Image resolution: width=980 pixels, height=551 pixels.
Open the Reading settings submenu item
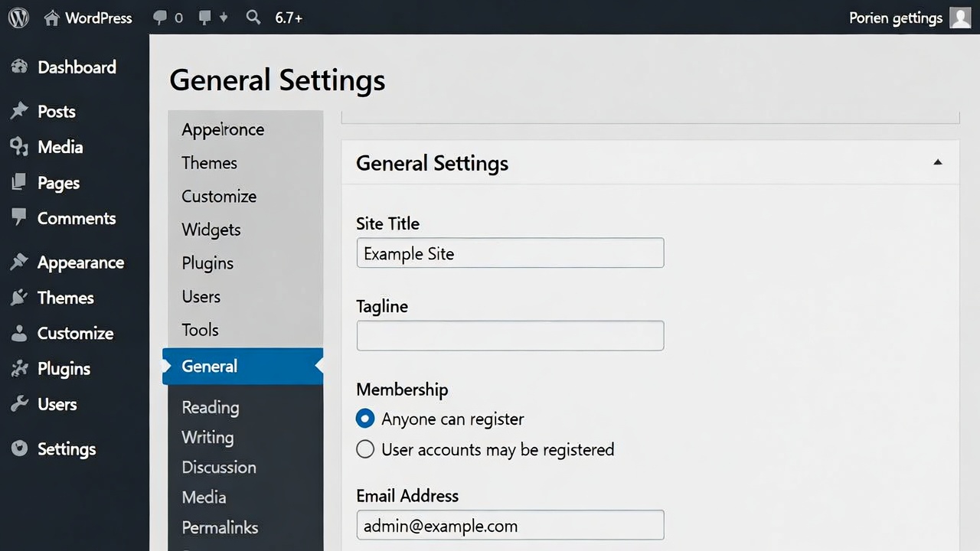click(211, 408)
